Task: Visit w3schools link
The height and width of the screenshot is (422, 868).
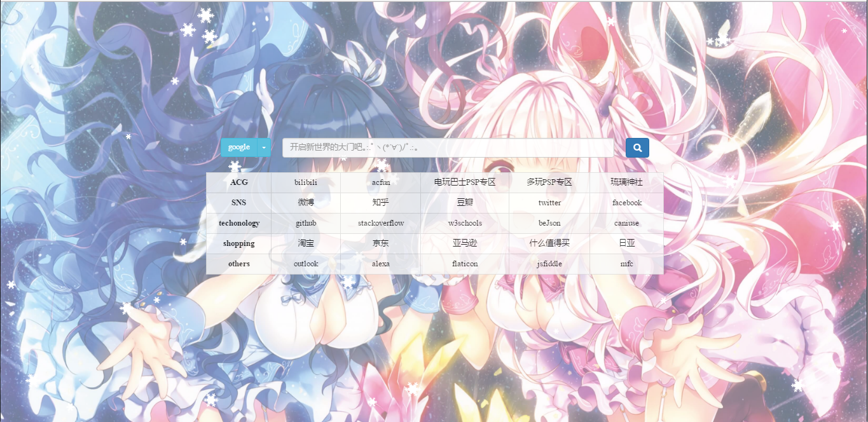Action: click(x=465, y=223)
